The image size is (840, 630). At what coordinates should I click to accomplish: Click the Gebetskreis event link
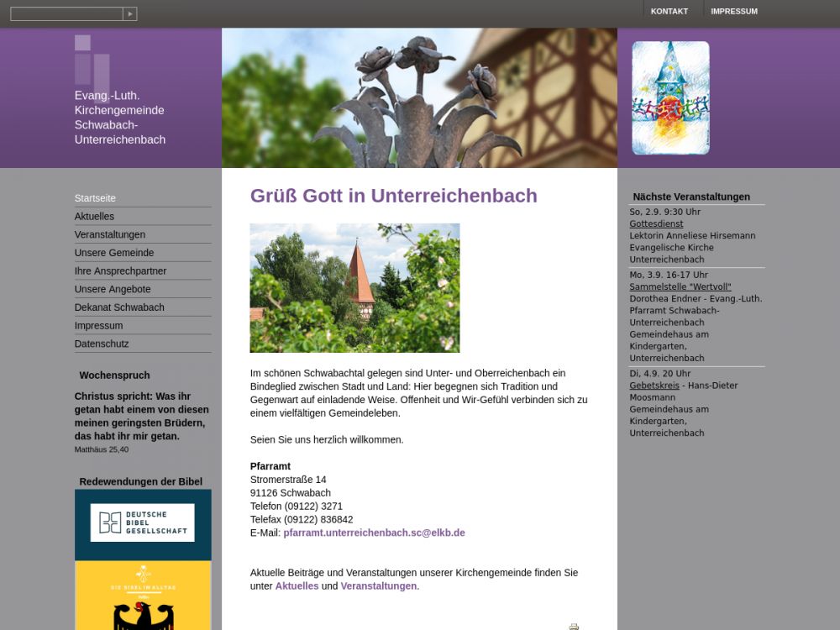point(654,386)
